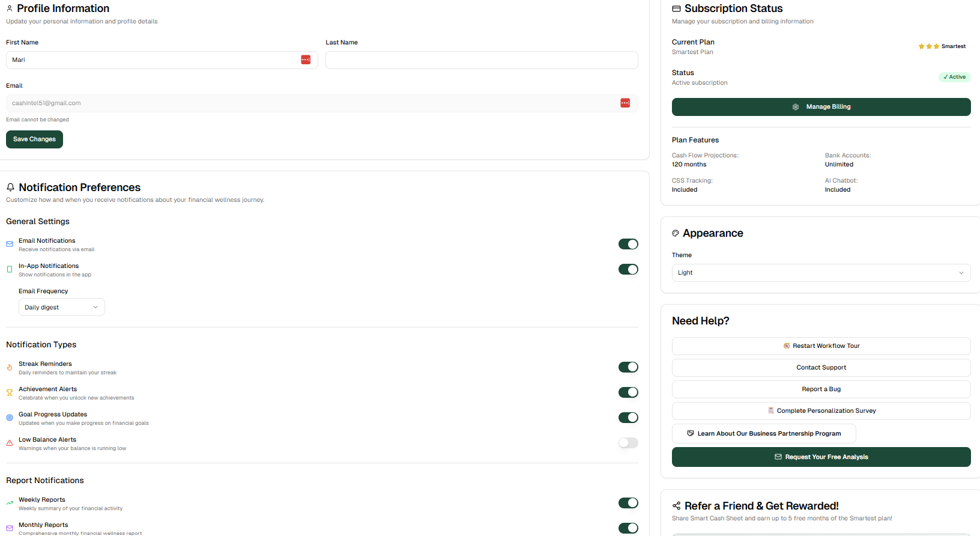
Task: Toggle the Weekly Reports switch
Action: tap(628, 503)
